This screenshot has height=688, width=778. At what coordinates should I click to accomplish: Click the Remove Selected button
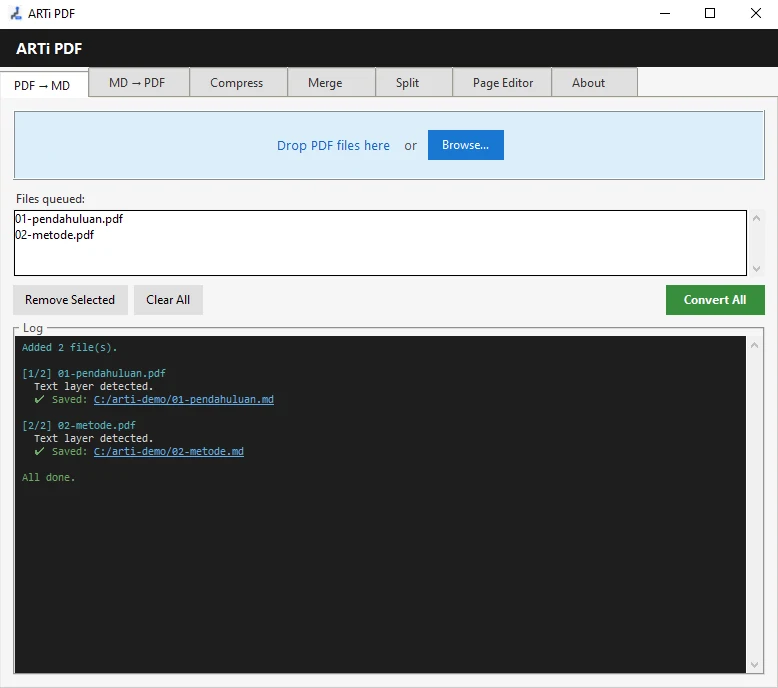point(70,300)
